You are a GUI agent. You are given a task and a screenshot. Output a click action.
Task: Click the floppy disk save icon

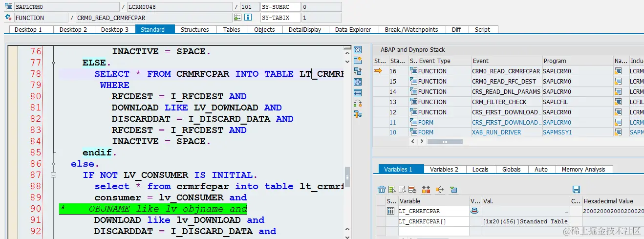pos(576,190)
